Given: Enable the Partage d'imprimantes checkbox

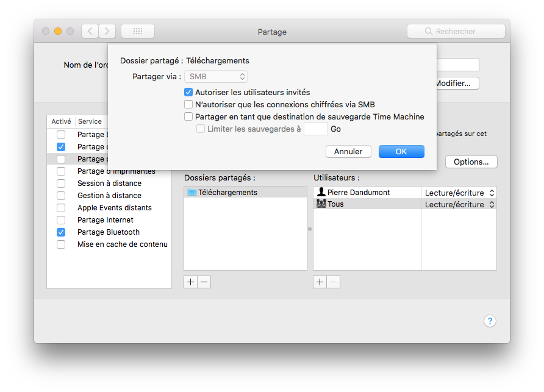Looking at the screenshot, I should point(61,171).
